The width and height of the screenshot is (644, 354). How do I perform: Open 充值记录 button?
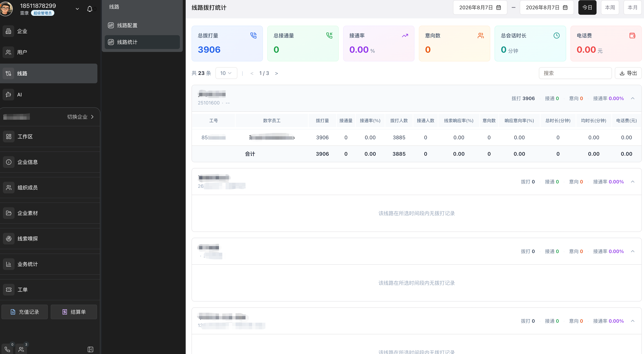coord(25,311)
